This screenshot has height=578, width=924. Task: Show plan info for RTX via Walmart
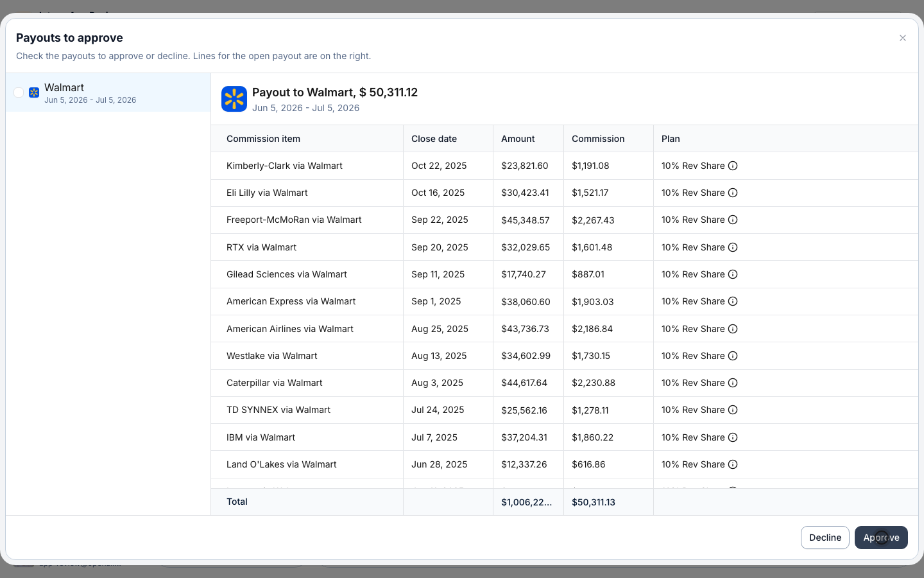(733, 247)
